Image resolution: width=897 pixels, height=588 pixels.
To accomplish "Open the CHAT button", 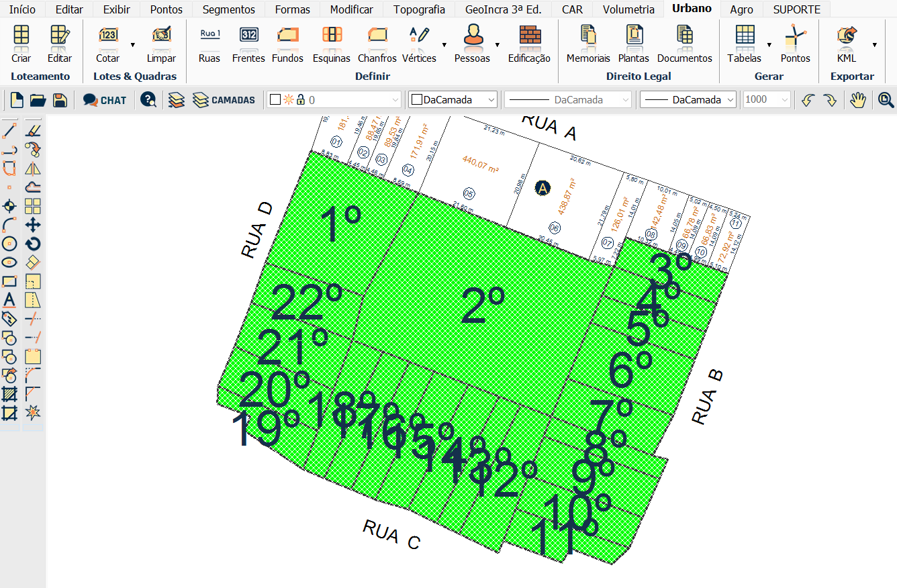I will pos(105,100).
